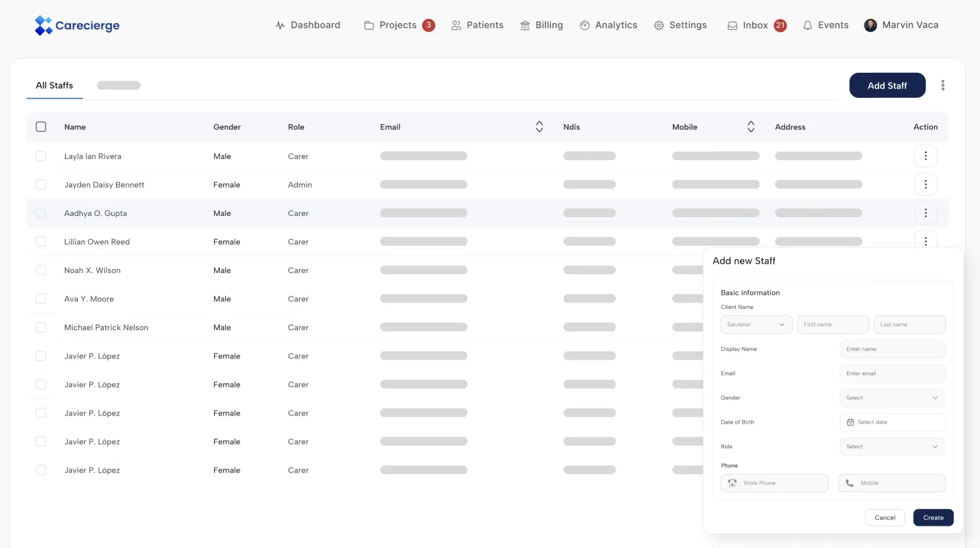The width and height of the screenshot is (980, 548).
Task: Open Marvin Vaca profile avatar
Action: [x=870, y=25]
